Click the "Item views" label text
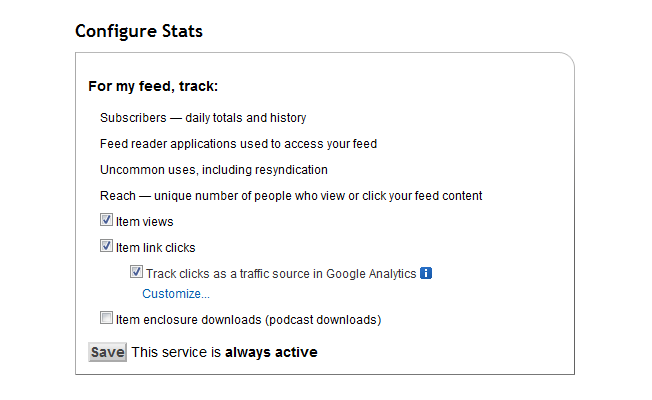The image size is (652, 400). (x=144, y=221)
